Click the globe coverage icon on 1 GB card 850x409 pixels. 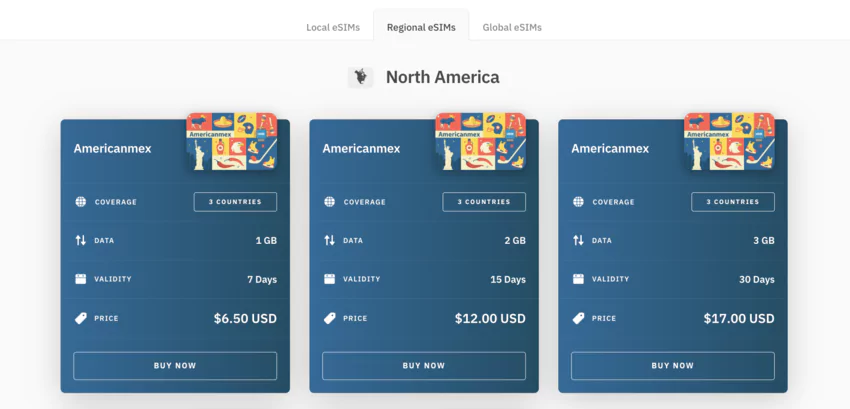coord(81,202)
